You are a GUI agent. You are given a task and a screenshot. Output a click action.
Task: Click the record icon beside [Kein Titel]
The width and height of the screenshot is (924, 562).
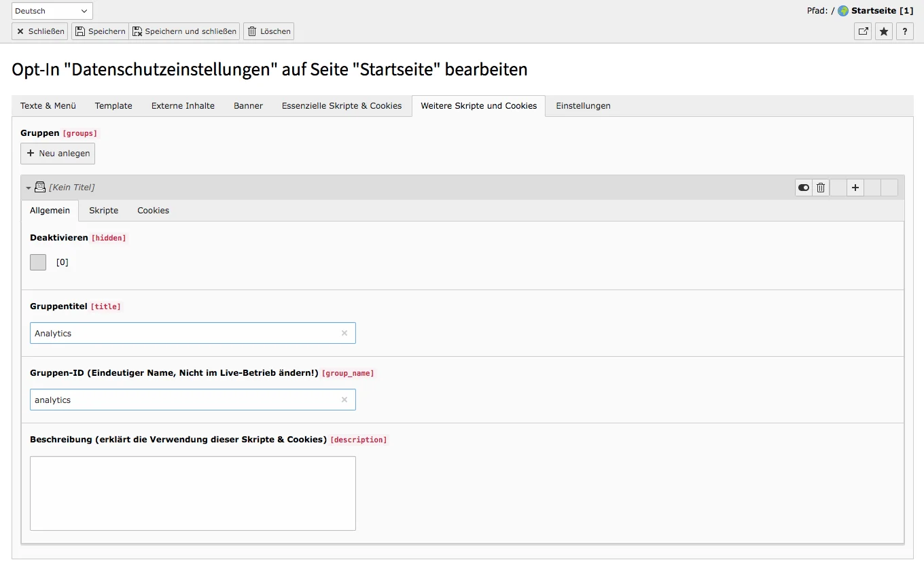(x=39, y=187)
